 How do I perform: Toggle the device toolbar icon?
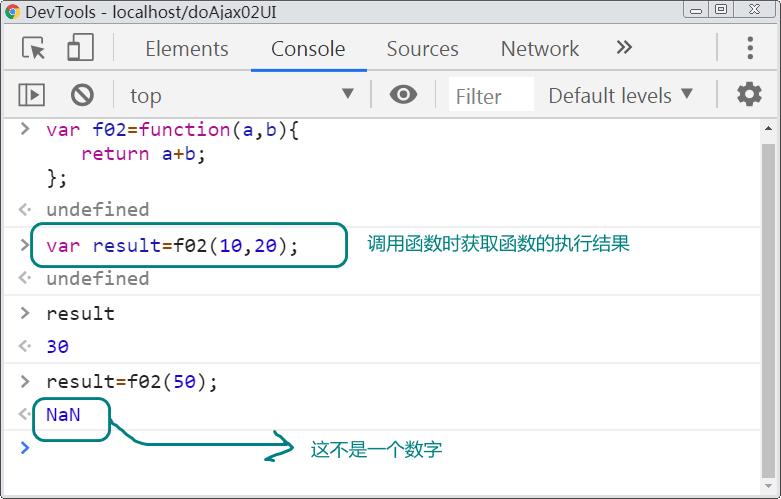[80, 48]
